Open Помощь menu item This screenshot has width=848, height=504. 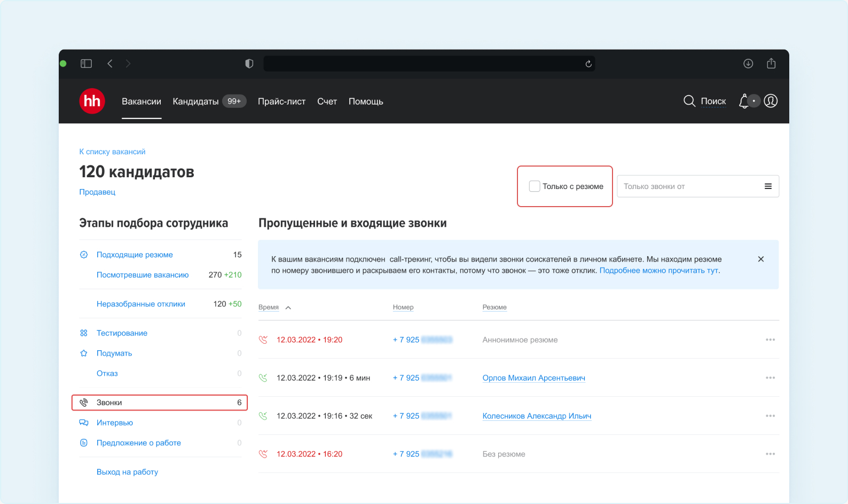(366, 101)
